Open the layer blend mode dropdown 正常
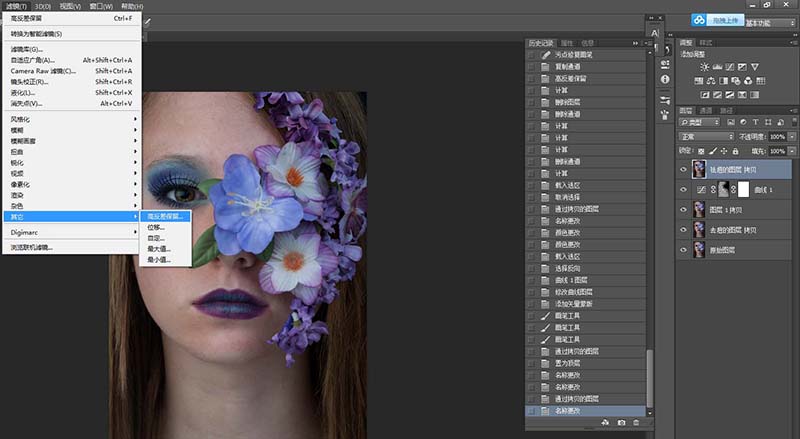 tap(705, 136)
